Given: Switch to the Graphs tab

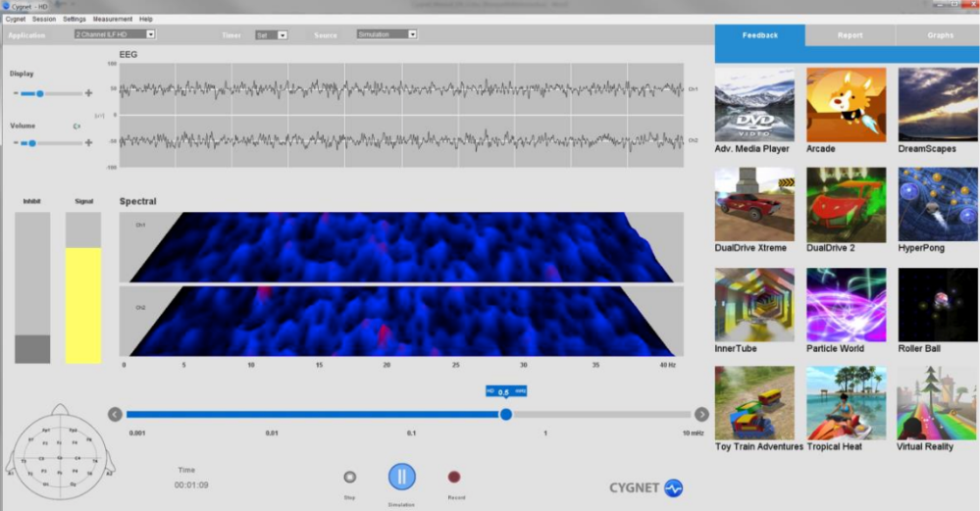Looking at the screenshot, I should point(940,35).
